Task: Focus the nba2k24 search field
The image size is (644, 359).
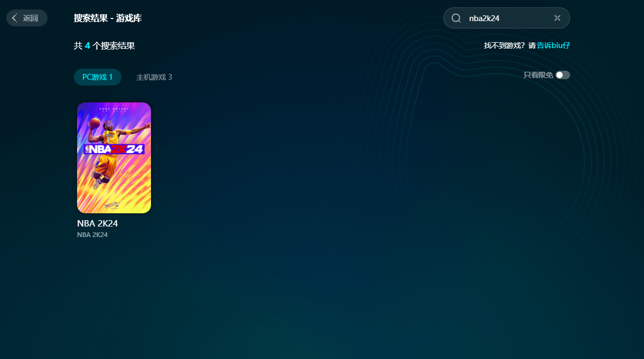Action: pyautogui.click(x=507, y=18)
